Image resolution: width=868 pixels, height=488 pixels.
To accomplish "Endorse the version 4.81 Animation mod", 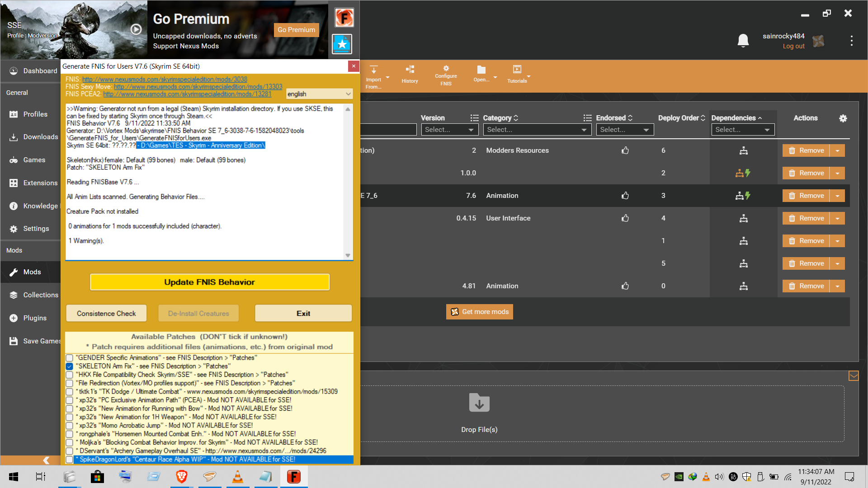I will click(625, 286).
